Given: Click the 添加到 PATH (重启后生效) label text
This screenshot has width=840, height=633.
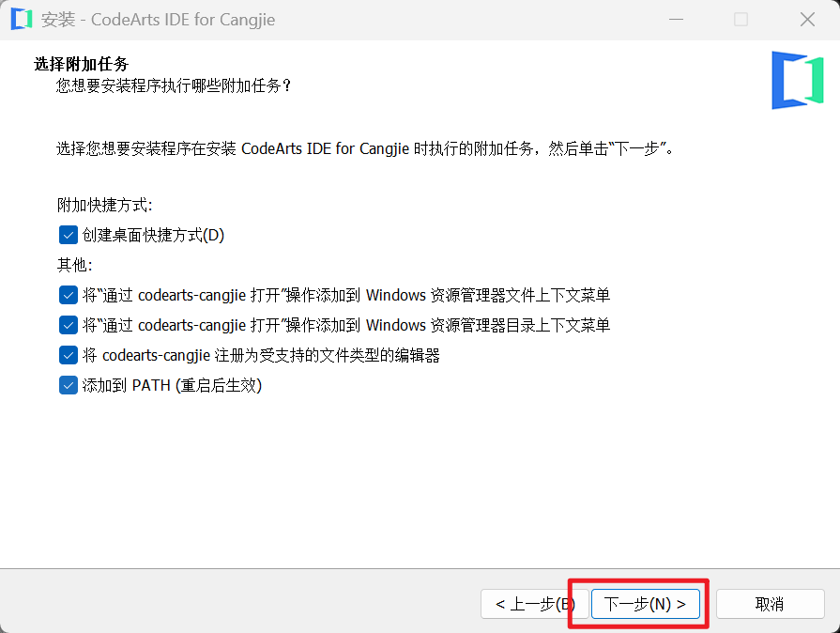Looking at the screenshot, I should tap(172, 385).
